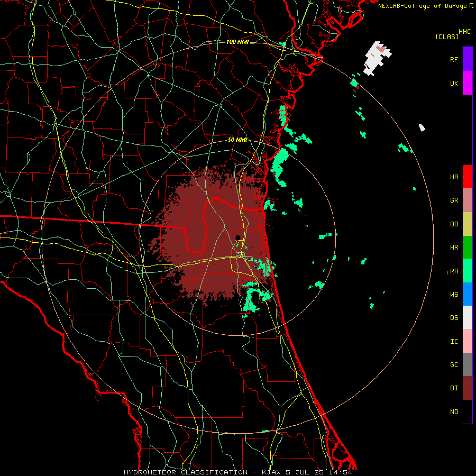The image size is (476, 476).
Task: Click the HR legend label
Action: click(x=454, y=248)
